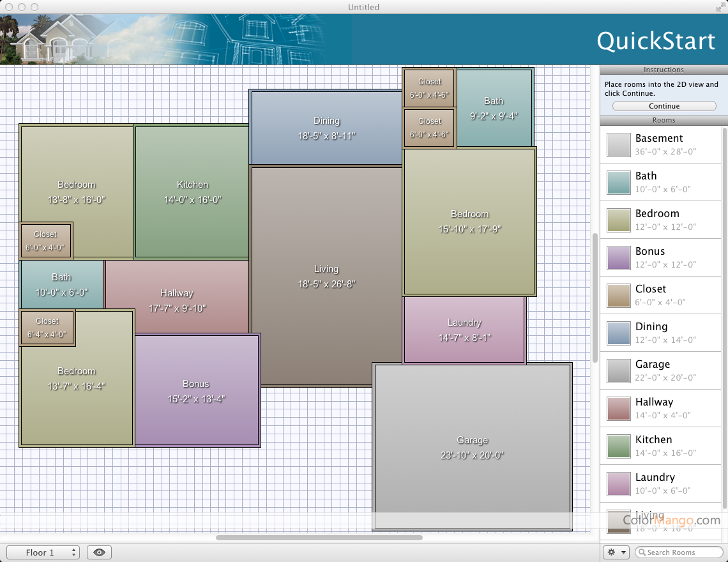Open the Floor 1 dropdown

click(43, 552)
